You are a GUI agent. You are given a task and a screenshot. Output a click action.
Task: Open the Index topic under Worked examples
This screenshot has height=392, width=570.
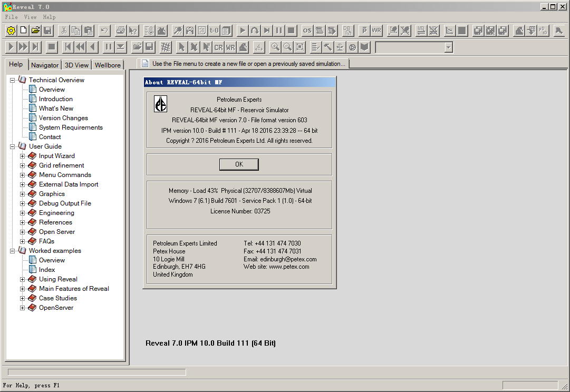click(x=47, y=270)
